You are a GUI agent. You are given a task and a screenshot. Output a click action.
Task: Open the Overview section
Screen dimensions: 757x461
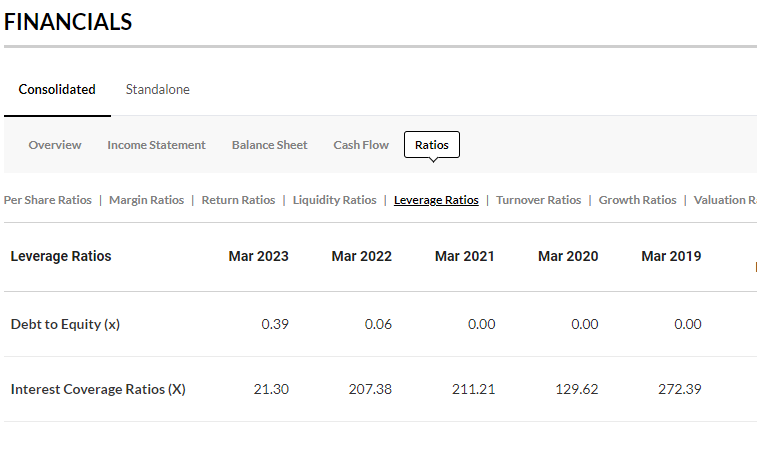[x=55, y=145]
